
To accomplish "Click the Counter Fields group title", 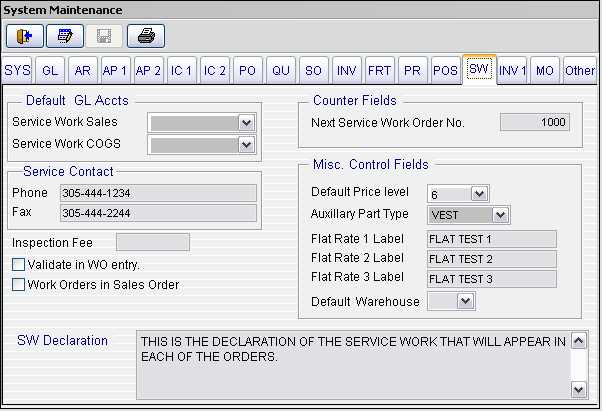I will click(x=355, y=101).
